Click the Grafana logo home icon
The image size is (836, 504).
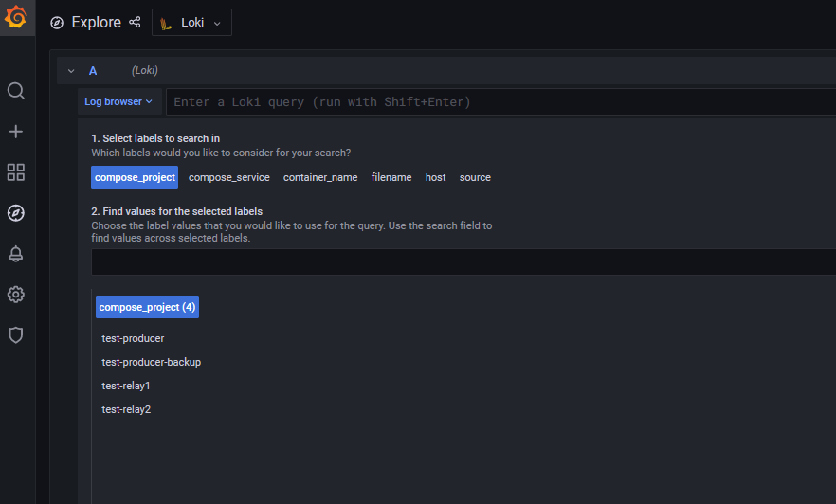(x=16, y=17)
